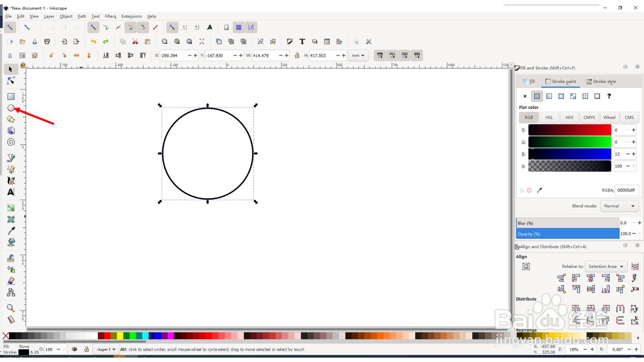Screen dimensions: 644x362
Task: Select the HSL color mode
Action: [549, 117]
